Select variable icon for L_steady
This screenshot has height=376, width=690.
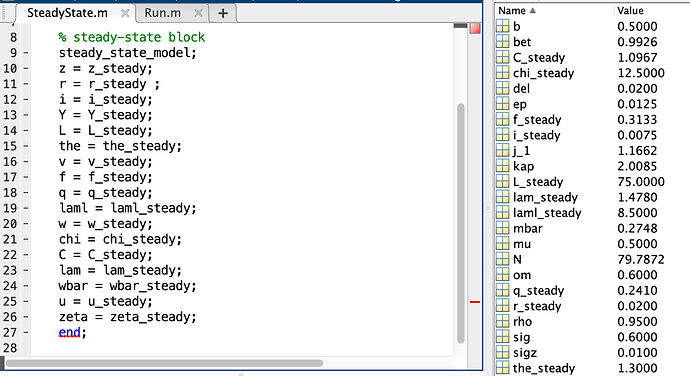click(503, 182)
